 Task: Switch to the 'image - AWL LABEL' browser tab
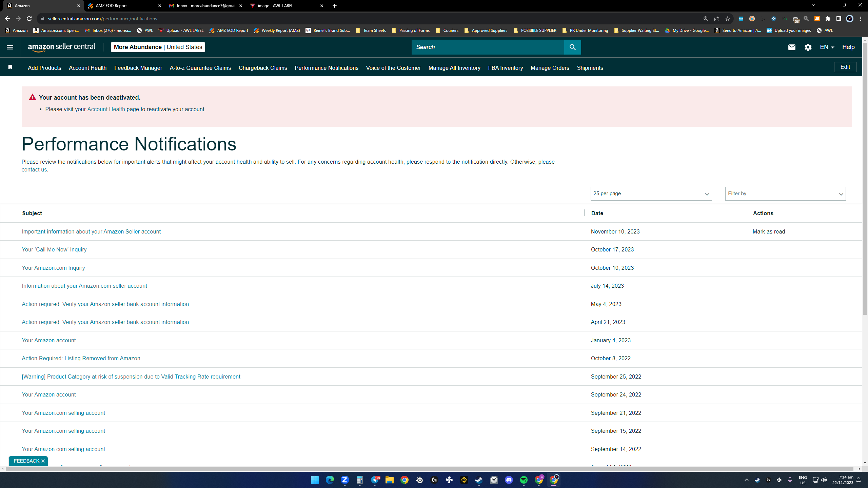tap(286, 6)
